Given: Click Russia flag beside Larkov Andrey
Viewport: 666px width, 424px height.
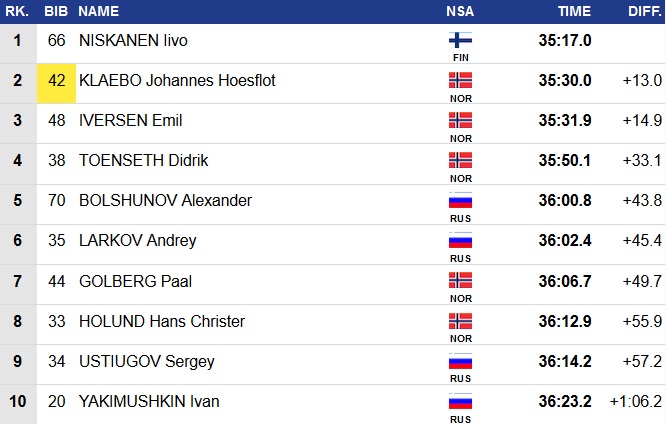Looking at the screenshot, I should pos(460,240).
